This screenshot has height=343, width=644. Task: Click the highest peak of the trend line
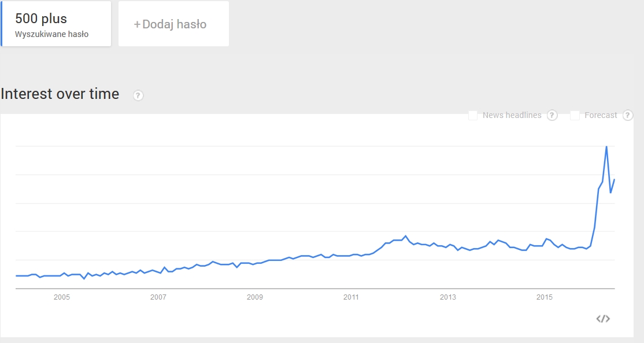coord(606,147)
